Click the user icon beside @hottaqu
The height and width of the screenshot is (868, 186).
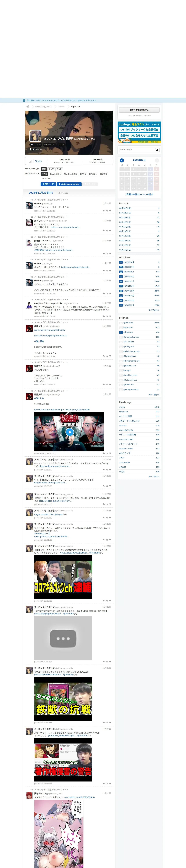pos(121,332)
